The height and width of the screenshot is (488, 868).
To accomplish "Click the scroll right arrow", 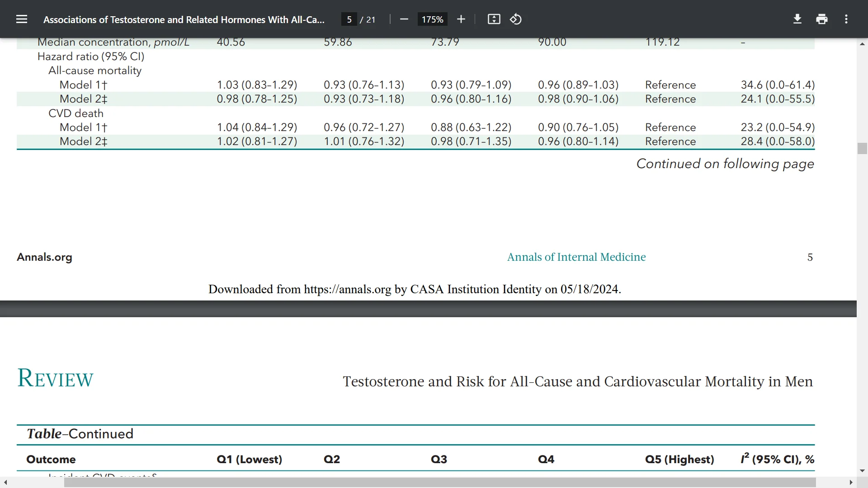I will tap(851, 483).
